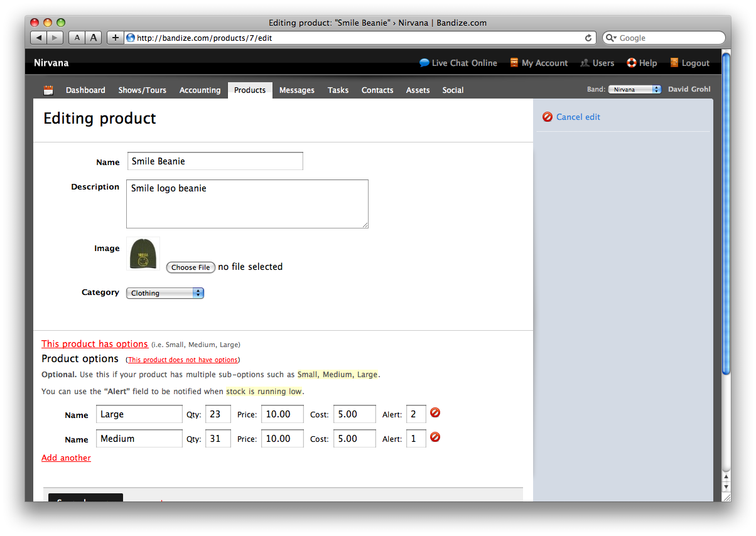
Task: Focus the Cost field in Medium row
Action: 355,438
